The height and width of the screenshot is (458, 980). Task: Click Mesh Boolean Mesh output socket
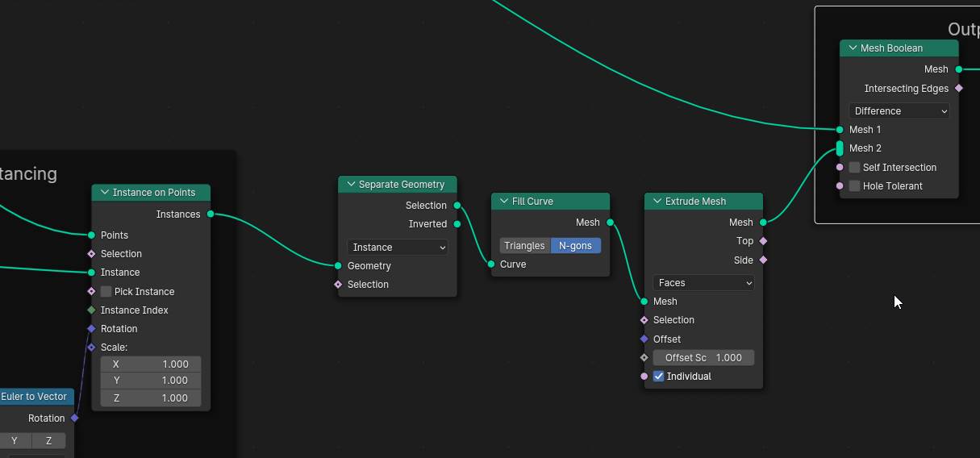(x=958, y=69)
